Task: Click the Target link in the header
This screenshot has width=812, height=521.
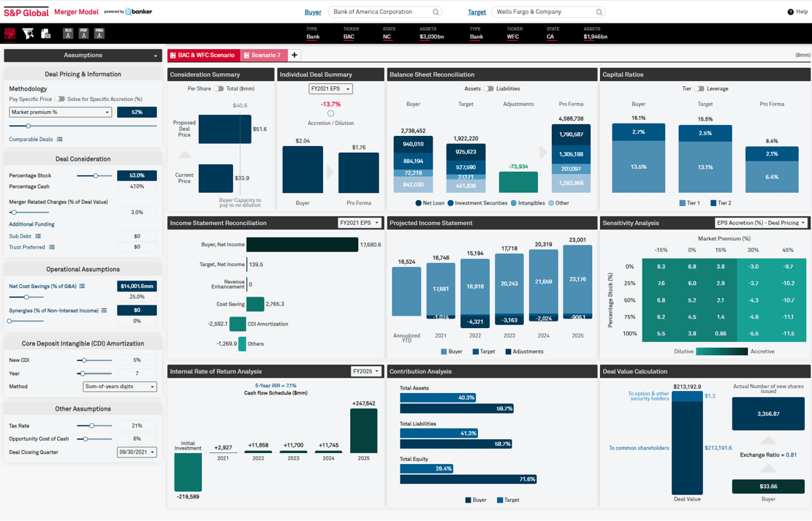Action: [x=477, y=12]
